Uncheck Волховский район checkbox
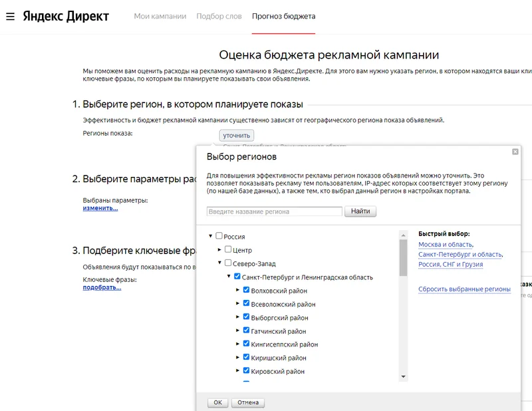This screenshot has width=532, height=411. click(x=246, y=290)
